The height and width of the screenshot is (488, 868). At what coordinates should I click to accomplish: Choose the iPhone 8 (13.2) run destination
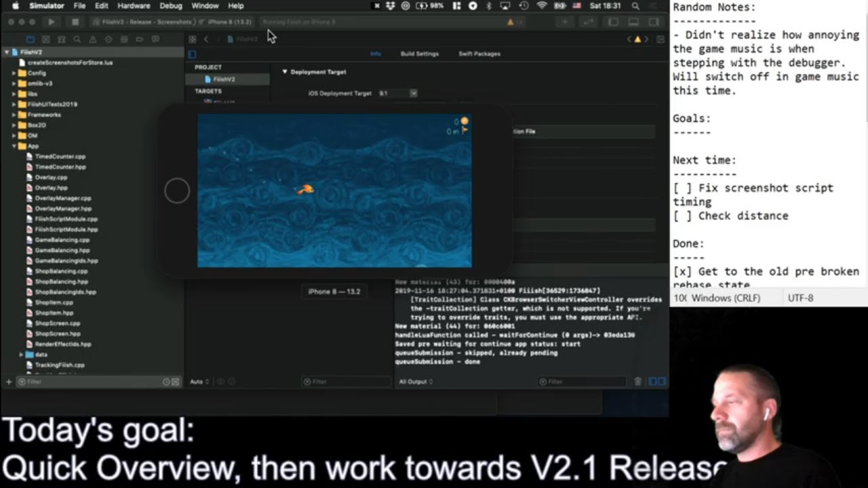point(228,22)
